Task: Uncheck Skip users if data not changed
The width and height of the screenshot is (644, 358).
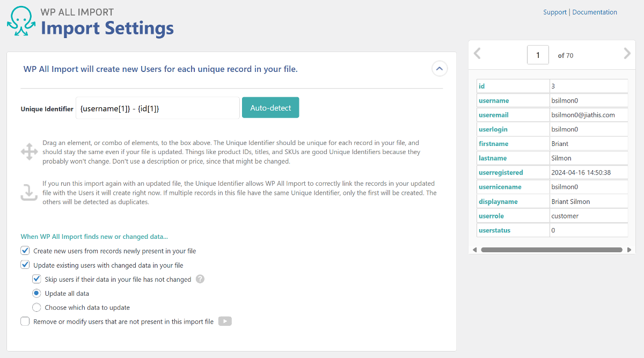Action: (x=36, y=279)
